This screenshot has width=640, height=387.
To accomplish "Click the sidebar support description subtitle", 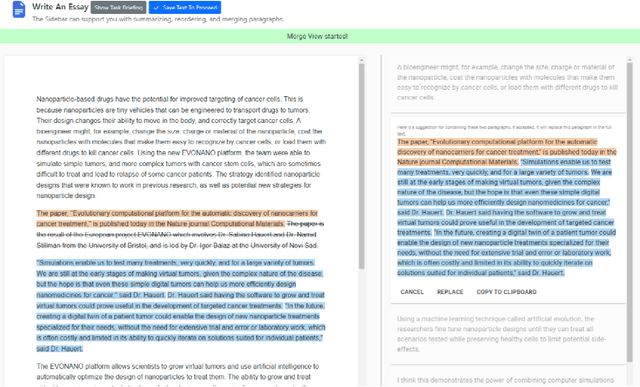I will point(158,19).
